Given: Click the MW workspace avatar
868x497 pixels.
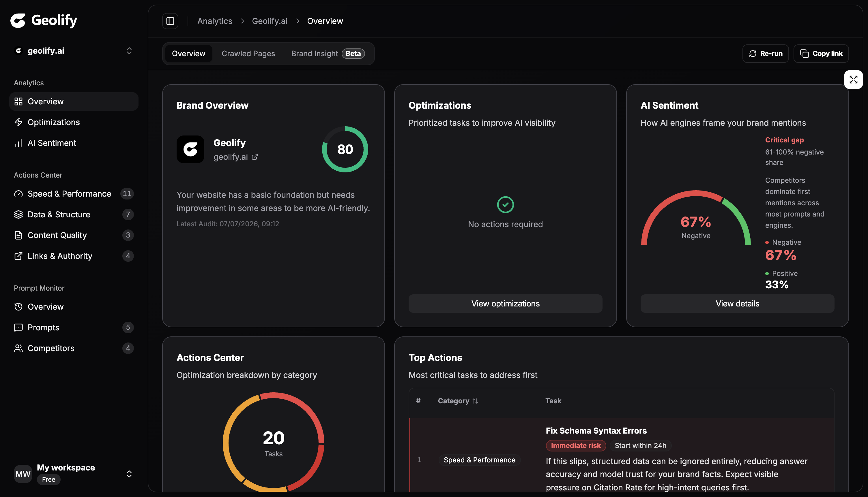Looking at the screenshot, I should [x=23, y=474].
